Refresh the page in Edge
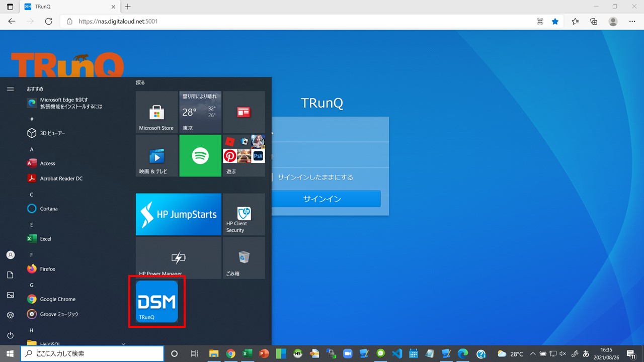The height and width of the screenshot is (362, 644). coord(49,22)
